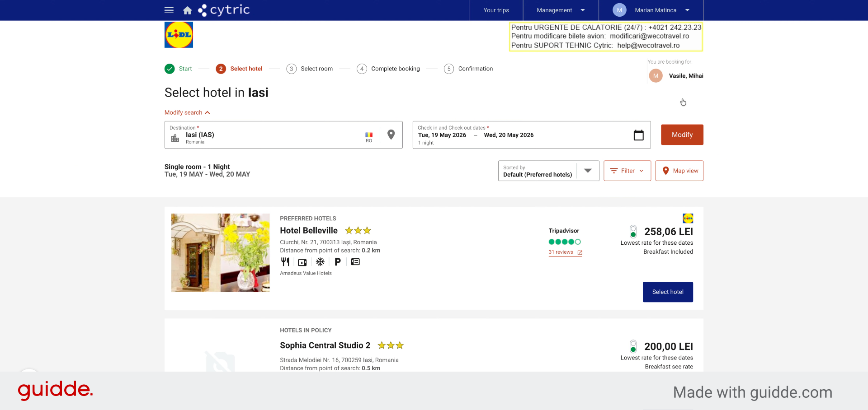Go to the Select room step

(x=310, y=69)
